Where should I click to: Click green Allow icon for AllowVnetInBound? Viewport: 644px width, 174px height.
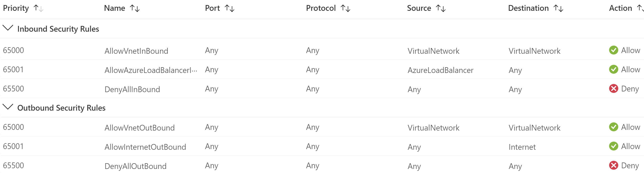(x=613, y=50)
